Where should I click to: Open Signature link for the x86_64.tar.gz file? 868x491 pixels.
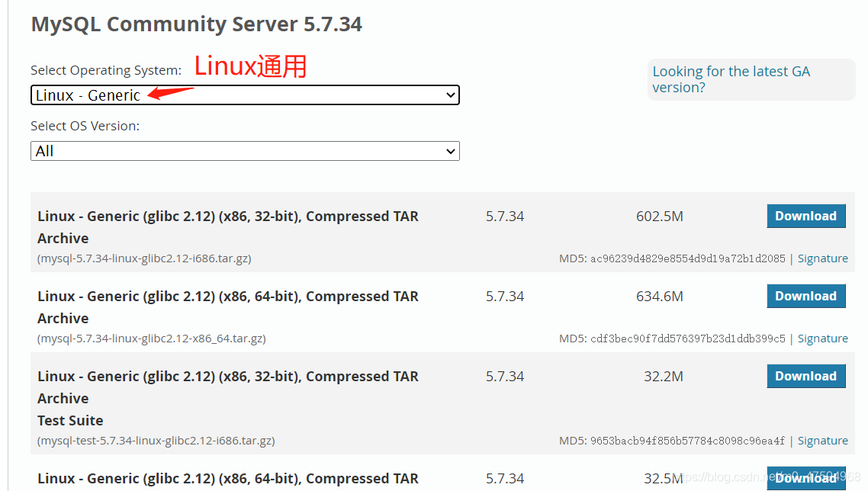click(x=822, y=339)
